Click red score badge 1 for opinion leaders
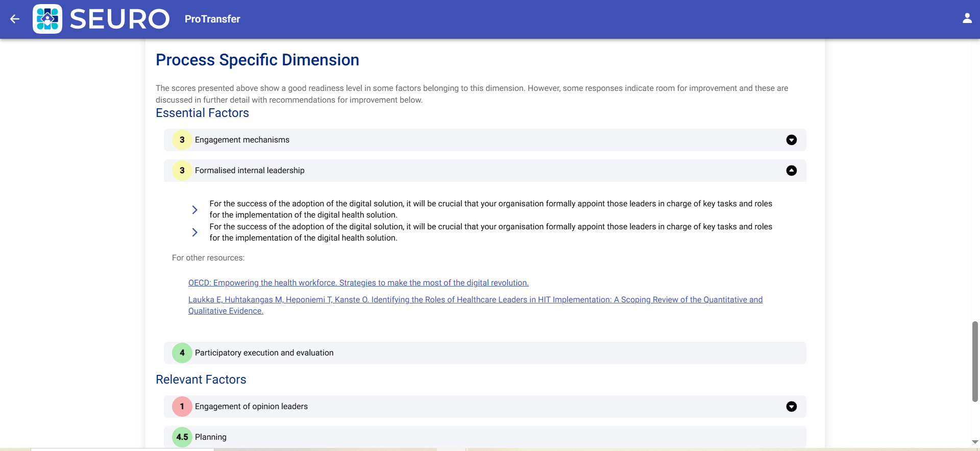 click(182, 407)
